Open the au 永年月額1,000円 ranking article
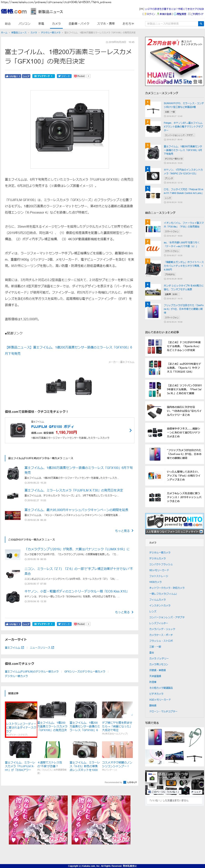205x868 pixels. pyautogui.click(x=182, y=244)
